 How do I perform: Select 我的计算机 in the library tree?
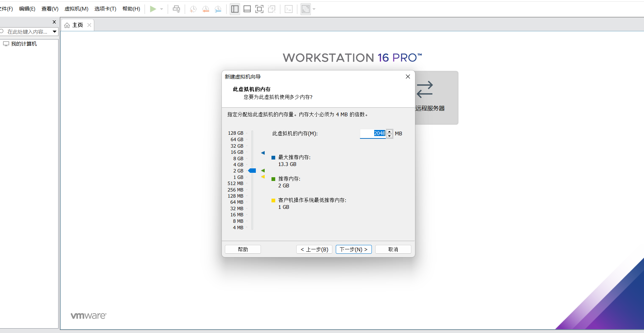pyautogui.click(x=24, y=44)
